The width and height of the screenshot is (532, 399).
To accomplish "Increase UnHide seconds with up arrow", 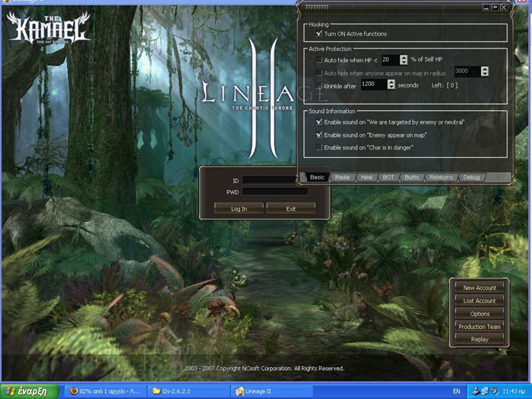I will click(x=391, y=82).
